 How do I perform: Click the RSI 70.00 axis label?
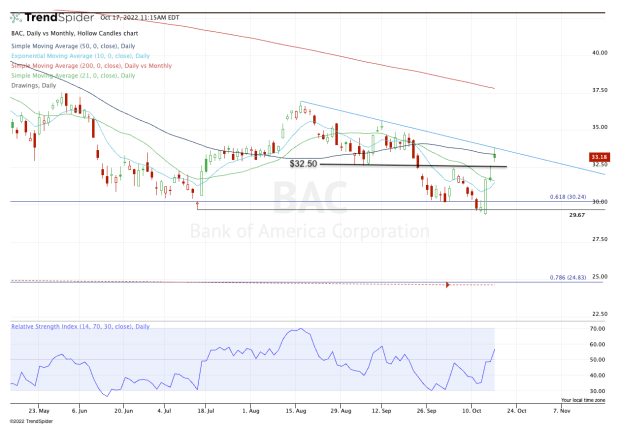(597, 329)
